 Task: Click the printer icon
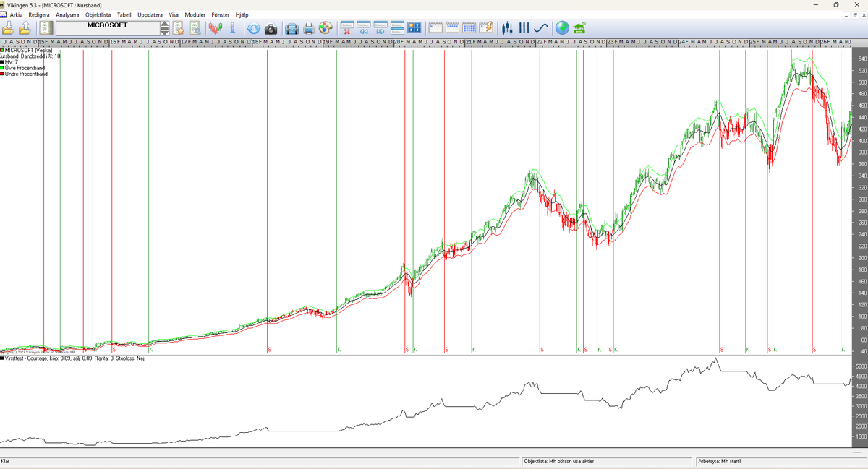(x=309, y=28)
